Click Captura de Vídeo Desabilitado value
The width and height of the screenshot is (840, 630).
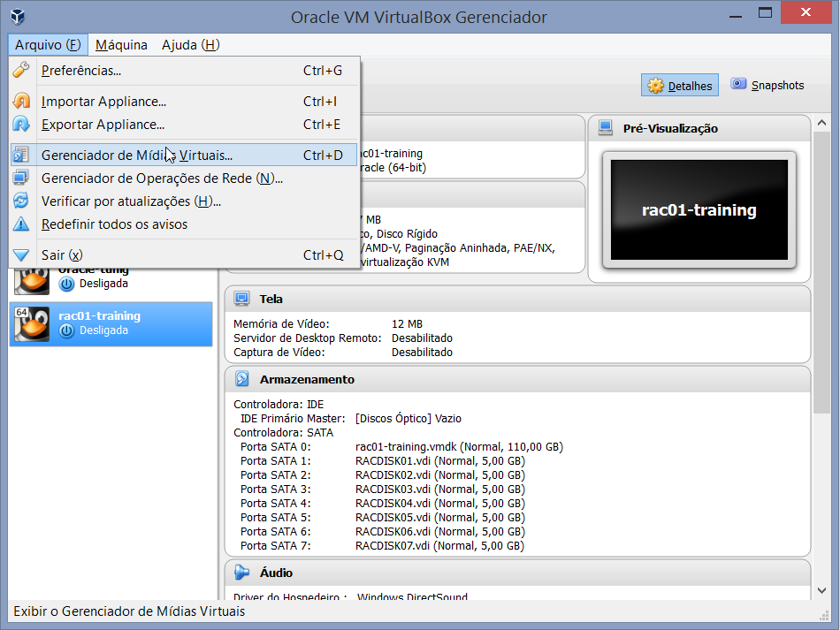[x=422, y=353]
